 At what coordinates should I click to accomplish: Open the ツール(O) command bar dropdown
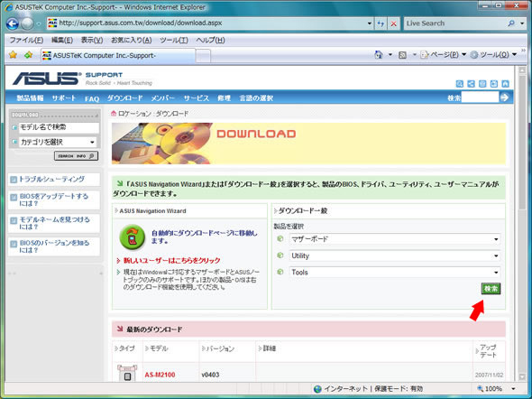click(493, 55)
